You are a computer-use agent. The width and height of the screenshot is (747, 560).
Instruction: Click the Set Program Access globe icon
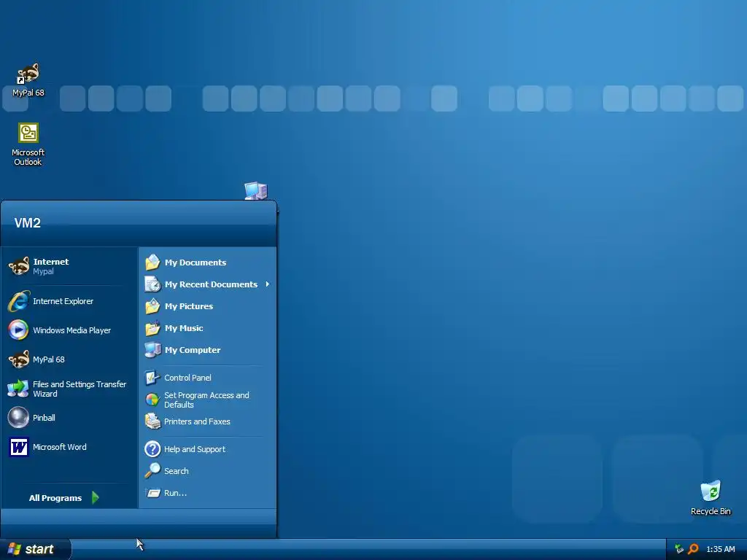(x=152, y=400)
